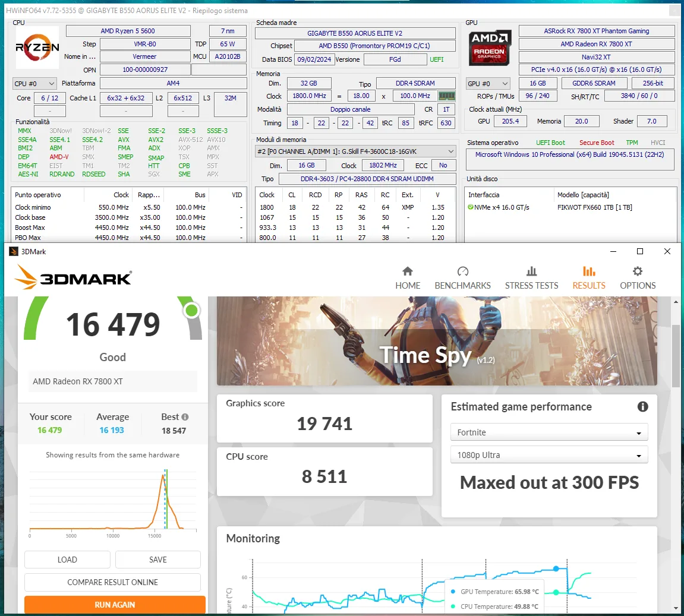Click the CPU score 8 511 value
The height and width of the screenshot is (616, 684).
click(324, 476)
